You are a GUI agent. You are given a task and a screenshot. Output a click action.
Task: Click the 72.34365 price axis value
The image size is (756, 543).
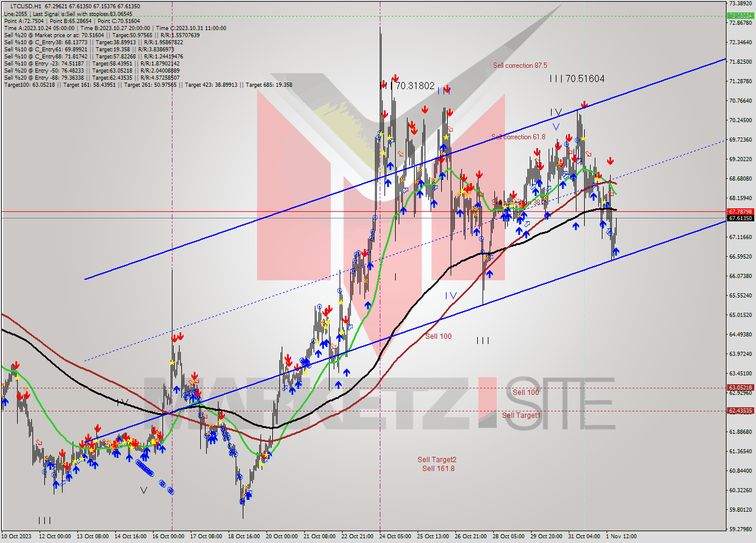(740, 42)
